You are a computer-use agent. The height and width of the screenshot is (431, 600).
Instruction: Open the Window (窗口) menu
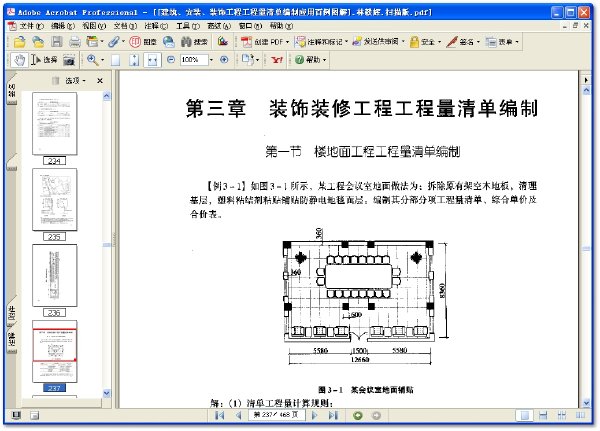[250, 26]
